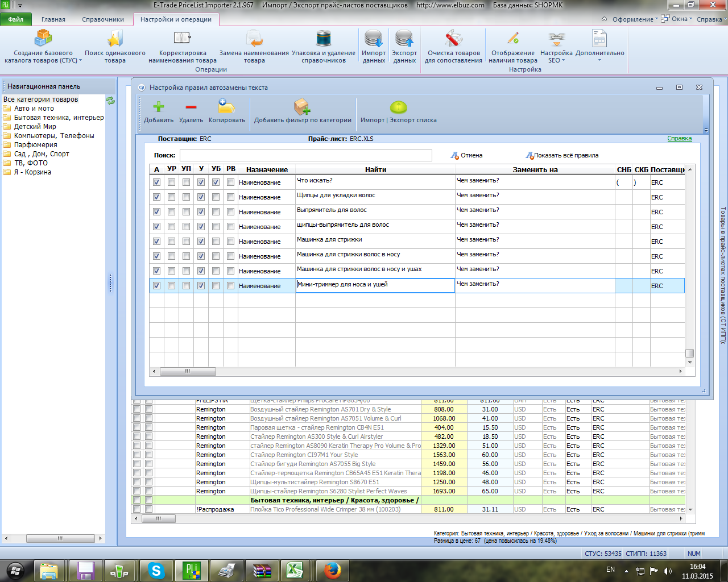The height and width of the screenshot is (582, 728).
Task: Click the Поиск search field
Action: click(306, 155)
